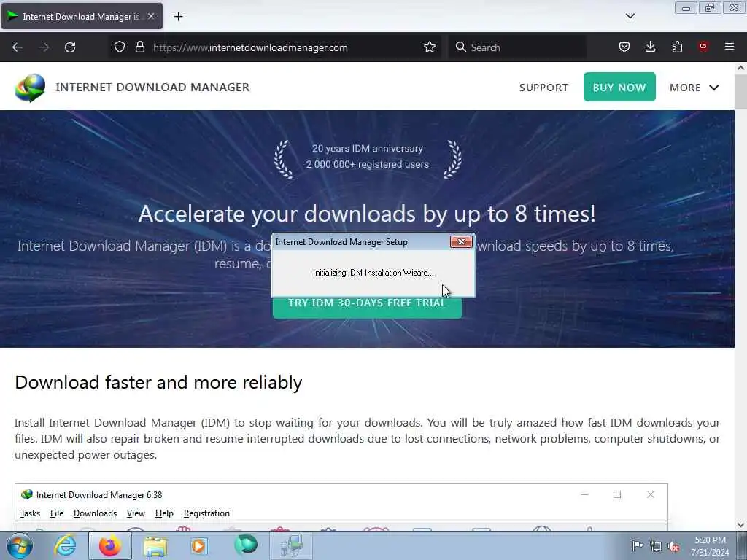Select the Internet Download Manager browser tab
Screen dimensions: 747x560
(82, 16)
